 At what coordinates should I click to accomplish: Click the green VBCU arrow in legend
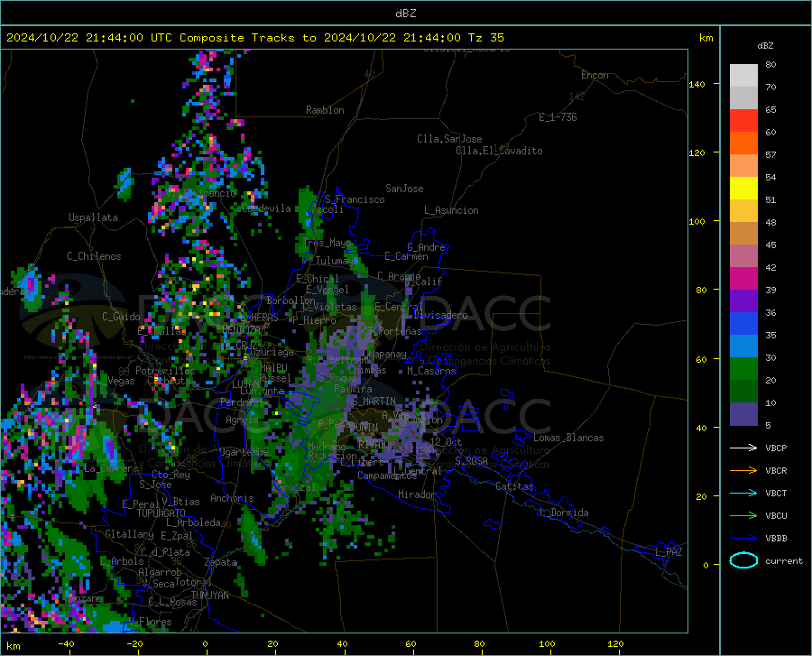tap(743, 515)
